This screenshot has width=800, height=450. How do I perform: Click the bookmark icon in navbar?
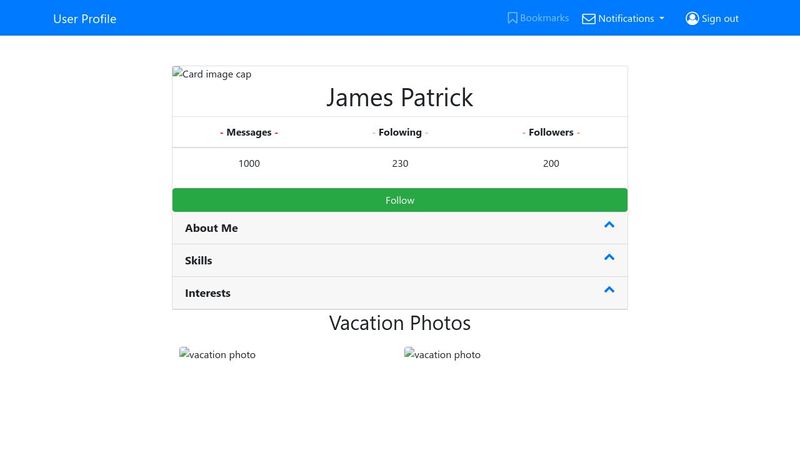click(x=512, y=18)
